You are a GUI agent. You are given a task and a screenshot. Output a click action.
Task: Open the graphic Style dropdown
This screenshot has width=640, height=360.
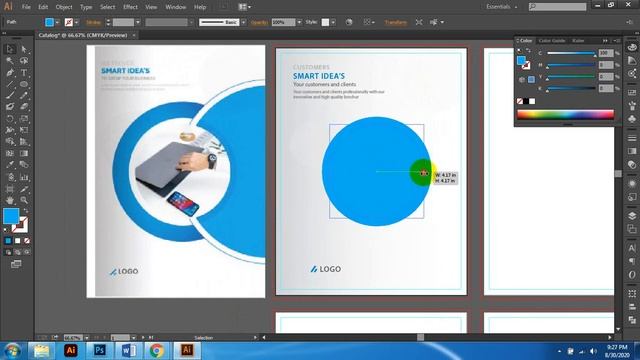tap(333, 22)
